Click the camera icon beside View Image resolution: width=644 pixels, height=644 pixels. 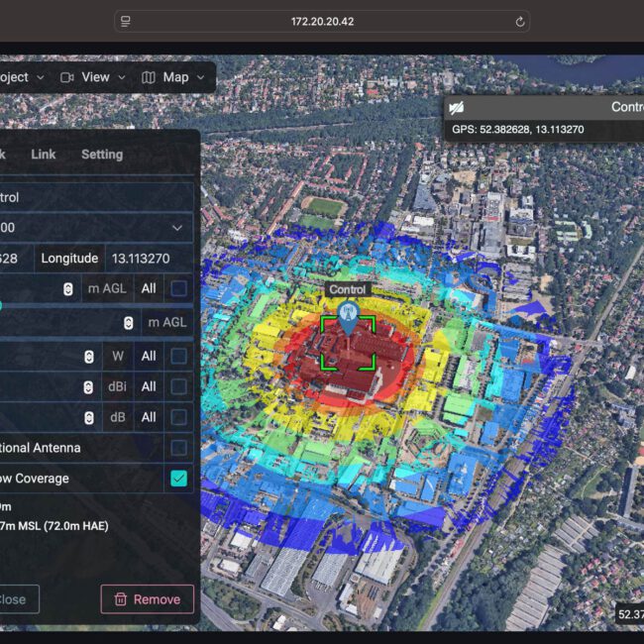67,77
